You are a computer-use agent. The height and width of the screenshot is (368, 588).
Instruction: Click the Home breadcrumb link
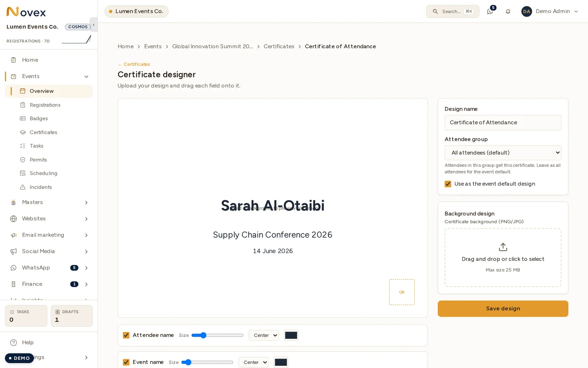pos(125,47)
